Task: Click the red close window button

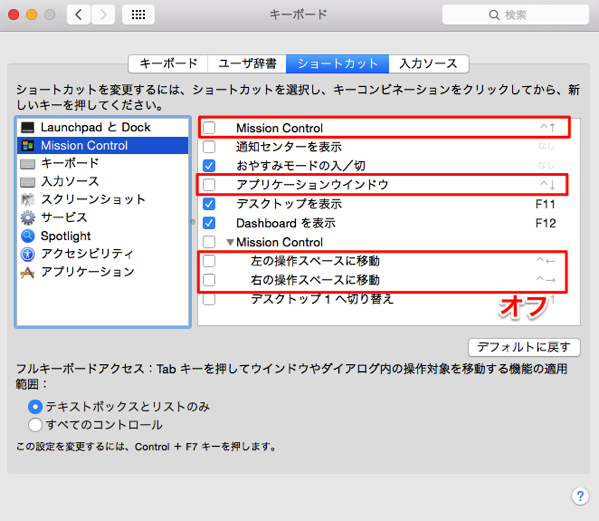Action: 14,15
